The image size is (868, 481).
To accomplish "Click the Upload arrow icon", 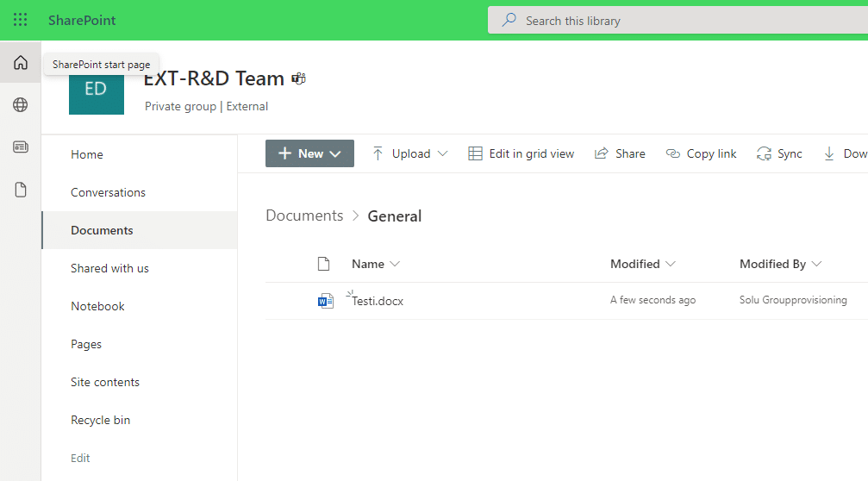I will 378,153.
